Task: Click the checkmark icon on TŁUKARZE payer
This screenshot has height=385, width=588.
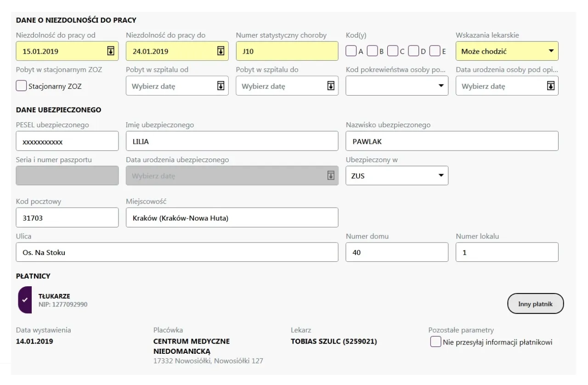Action: 25,300
